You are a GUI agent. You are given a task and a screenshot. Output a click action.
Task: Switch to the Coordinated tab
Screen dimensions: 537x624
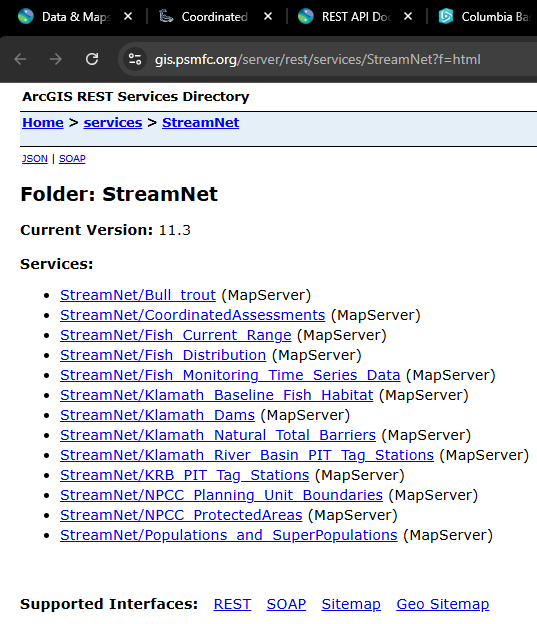tap(215, 17)
